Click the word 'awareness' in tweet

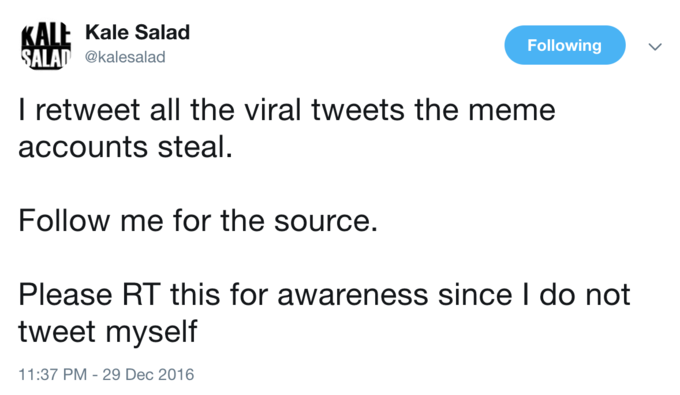353,296
